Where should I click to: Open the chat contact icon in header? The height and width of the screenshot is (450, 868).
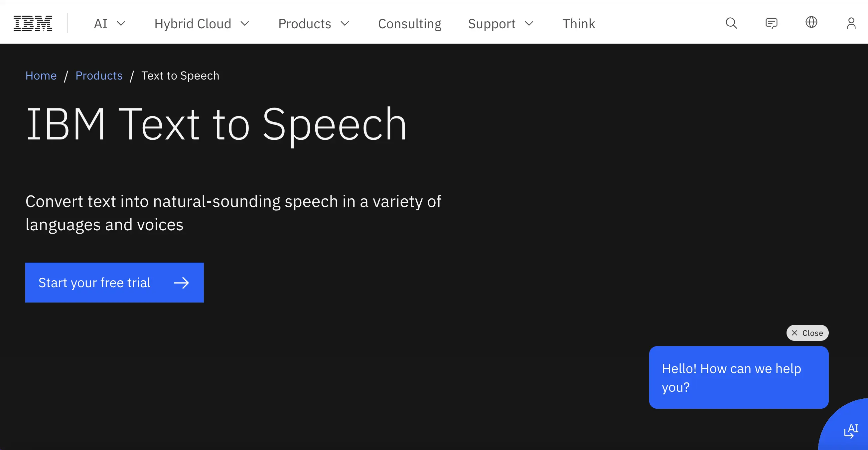(x=771, y=23)
